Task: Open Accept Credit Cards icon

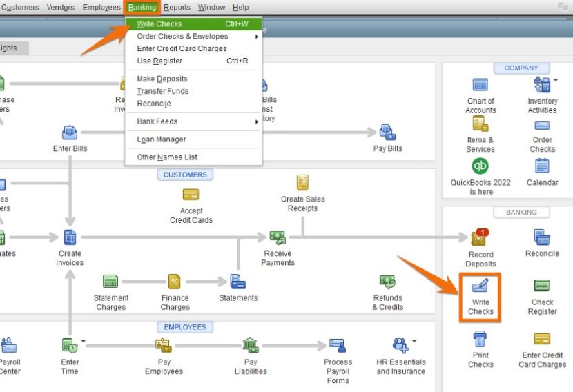Action: pos(191,195)
